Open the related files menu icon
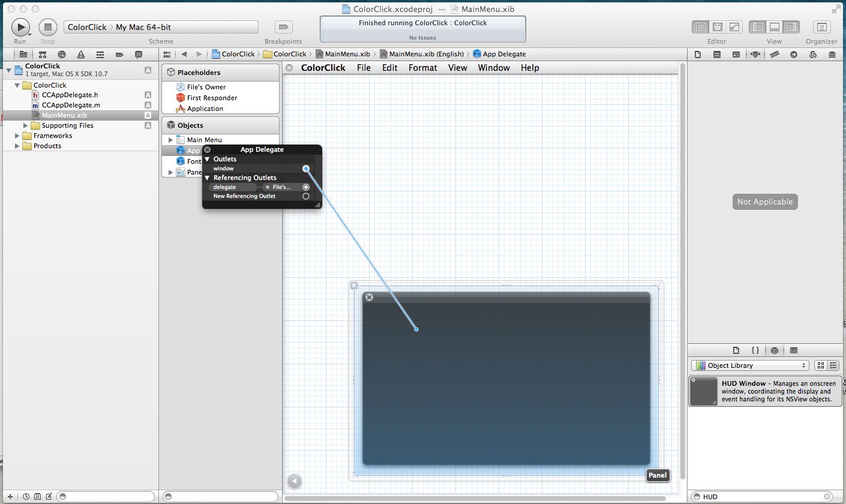The height and width of the screenshot is (504, 846). click(167, 54)
